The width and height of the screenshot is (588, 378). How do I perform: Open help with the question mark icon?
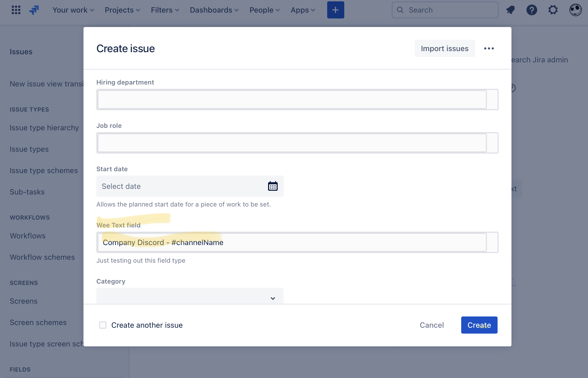(532, 10)
